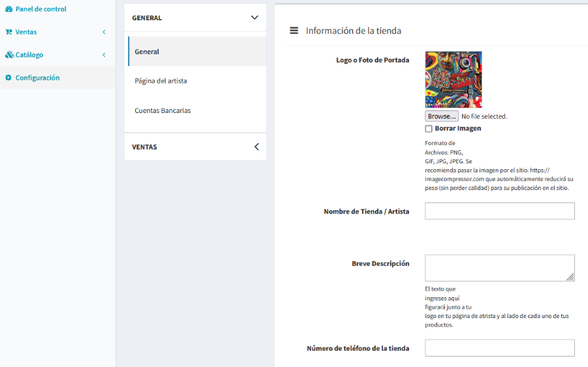Open Panel de control menu item
This screenshot has height=367, width=588.
click(57, 9)
